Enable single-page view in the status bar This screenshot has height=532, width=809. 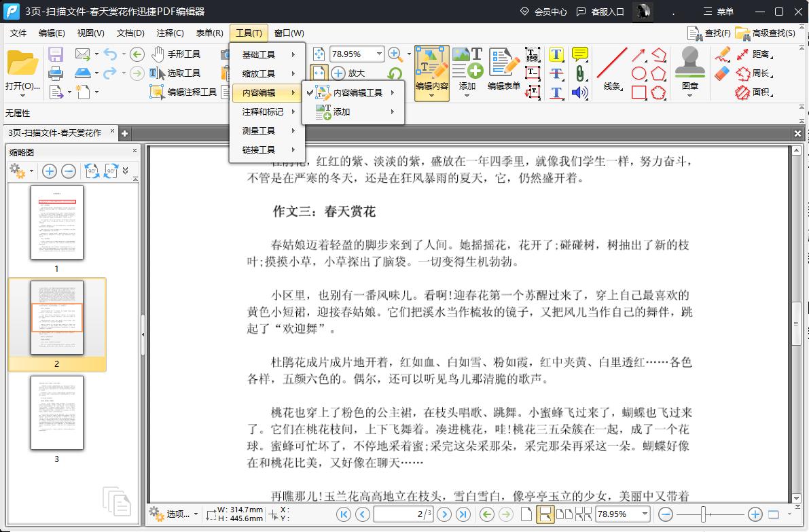tap(526, 514)
